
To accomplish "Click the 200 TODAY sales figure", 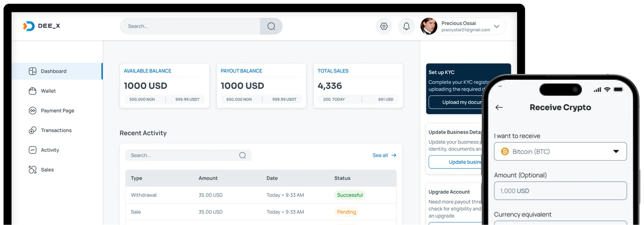I will (334, 99).
